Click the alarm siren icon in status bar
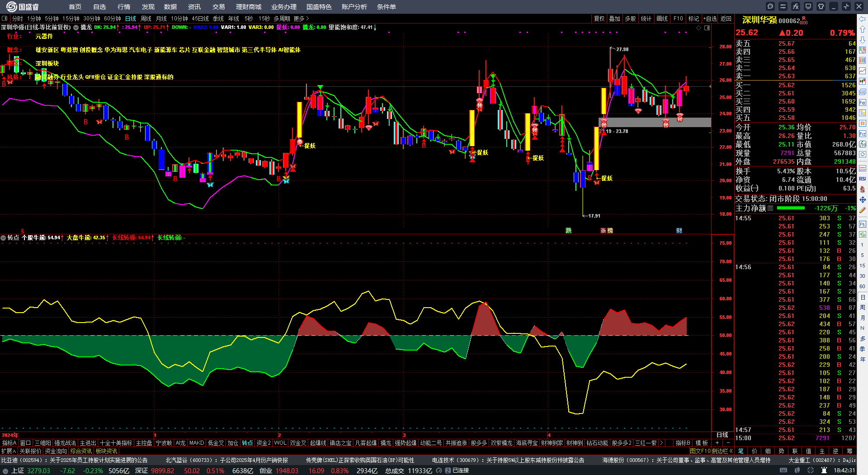This screenshot has width=868, height=475. pyautogui.click(x=824, y=470)
